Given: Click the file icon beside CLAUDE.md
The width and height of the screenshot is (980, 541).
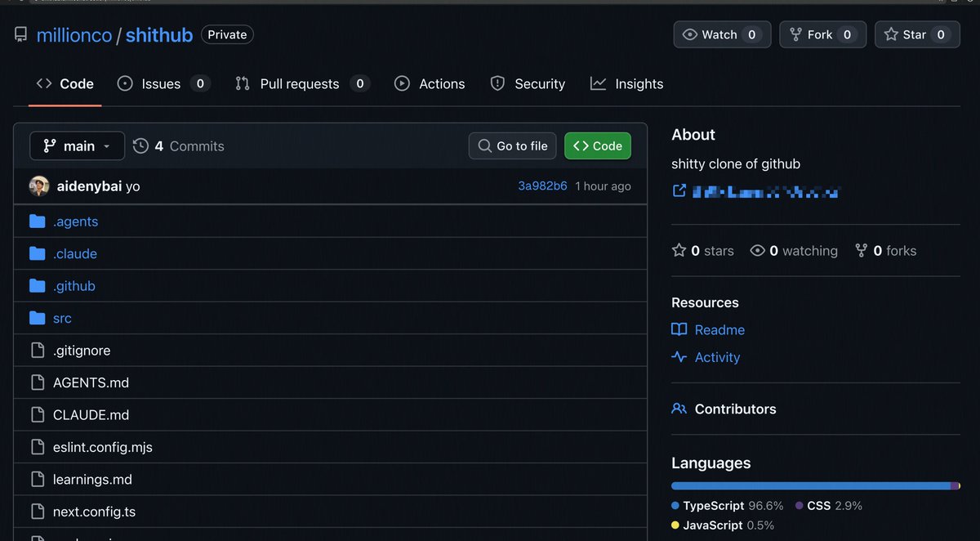Looking at the screenshot, I should coord(37,415).
